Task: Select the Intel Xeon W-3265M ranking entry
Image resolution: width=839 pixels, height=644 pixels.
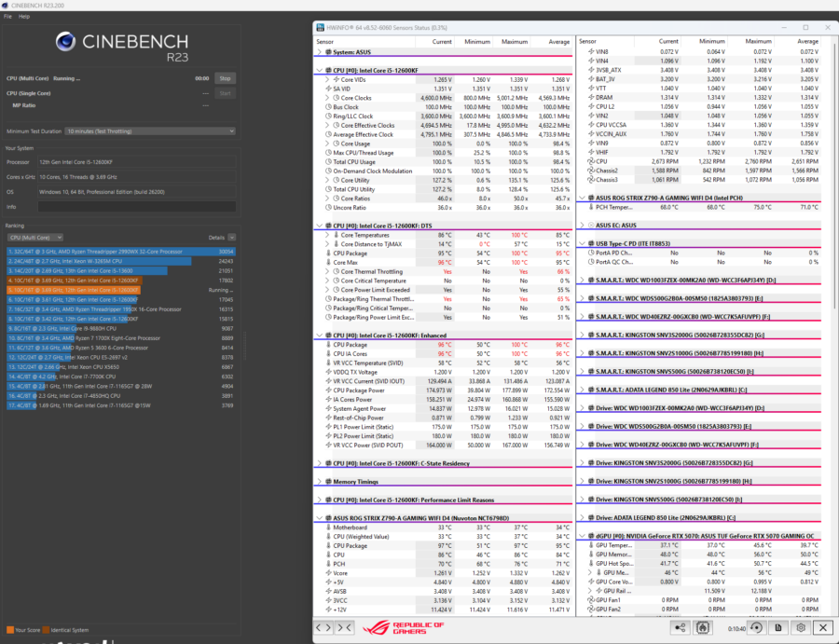Action: pyautogui.click(x=121, y=261)
